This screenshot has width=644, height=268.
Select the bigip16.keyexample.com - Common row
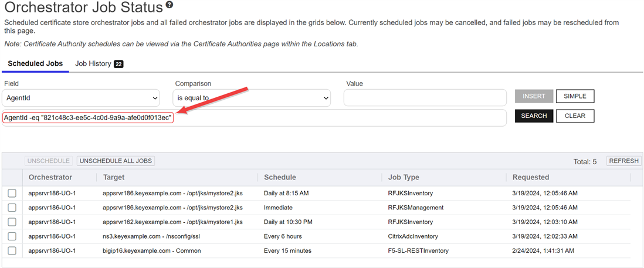pyautogui.click(x=151, y=251)
